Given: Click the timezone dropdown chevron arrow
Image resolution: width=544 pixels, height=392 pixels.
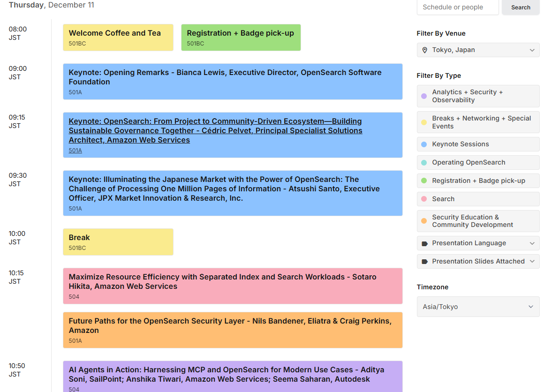Looking at the screenshot, I should pos(530,307).
